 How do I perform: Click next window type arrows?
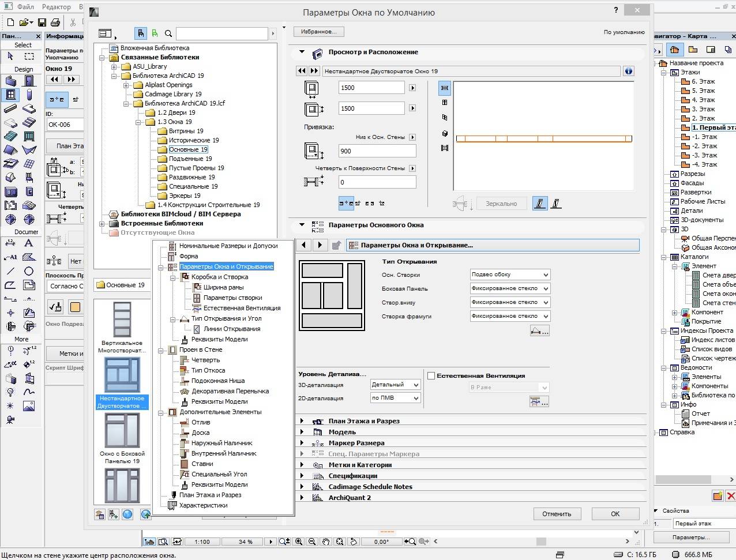pos(314,71)
